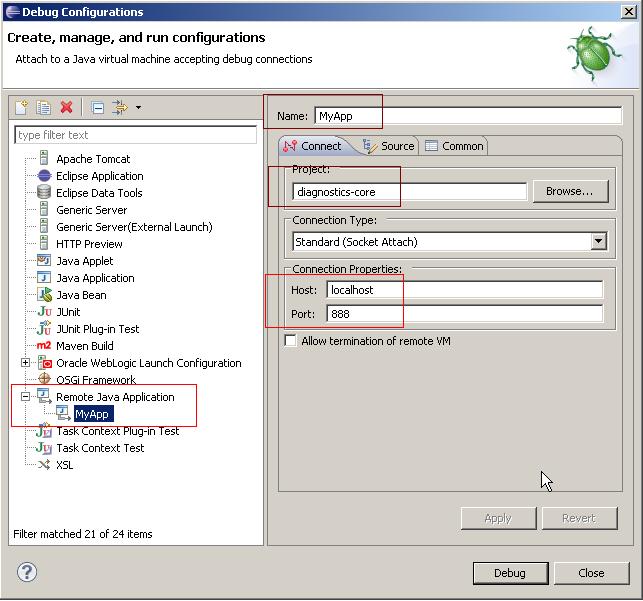The width and height of the screenshot is (643, 601).
Task: Collapse the Remote Java Application node
Action: pos(25,396)
